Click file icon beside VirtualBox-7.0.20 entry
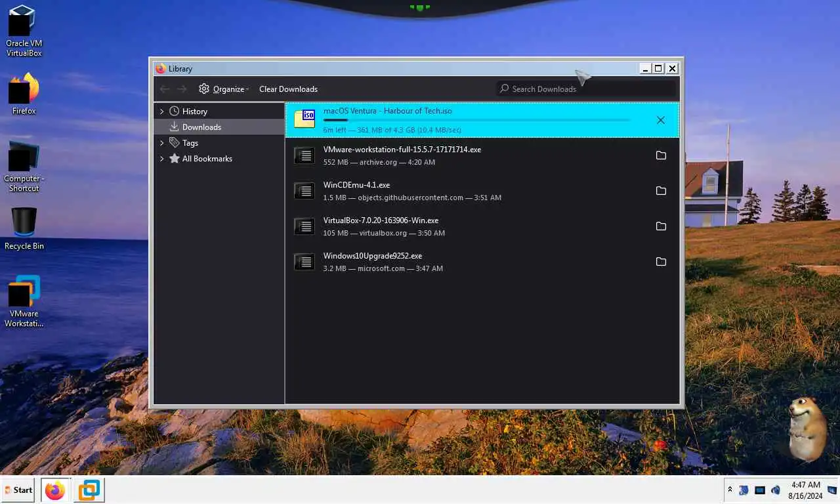Screen dimensions: 840x504 [x=304, y=226]
